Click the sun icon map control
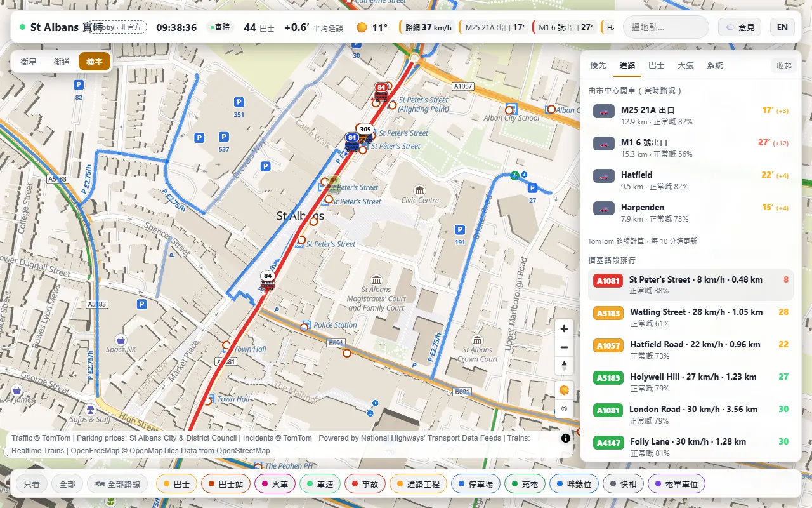Viewport: 812px width, 508px height. pos(564,390)
